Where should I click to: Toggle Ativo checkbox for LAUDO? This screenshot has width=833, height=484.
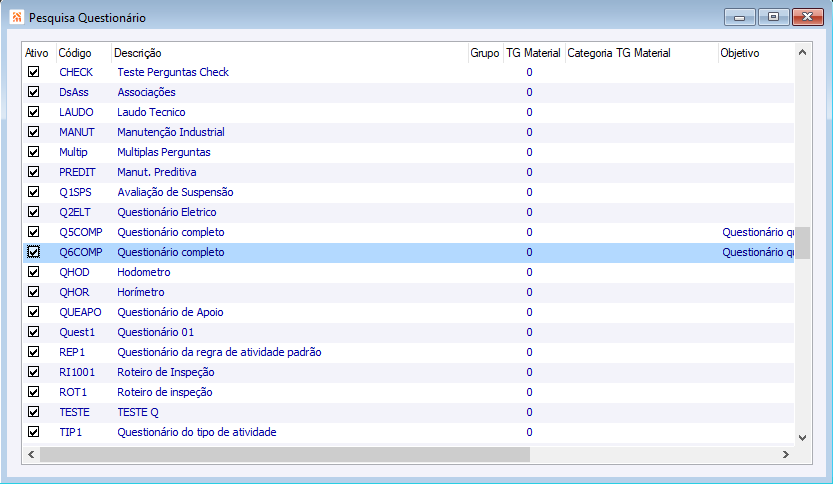tap(33, 112)
